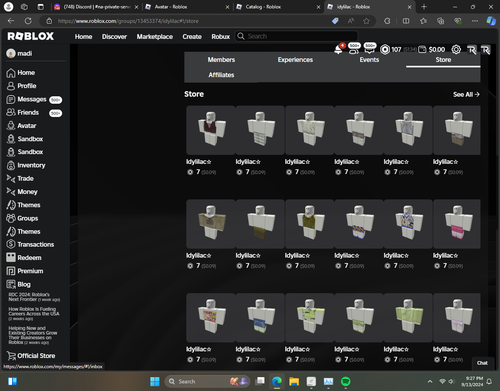Viewport: 500px width, 391px height.
Task: Click the Roblox logo
Action: (30, 36)
